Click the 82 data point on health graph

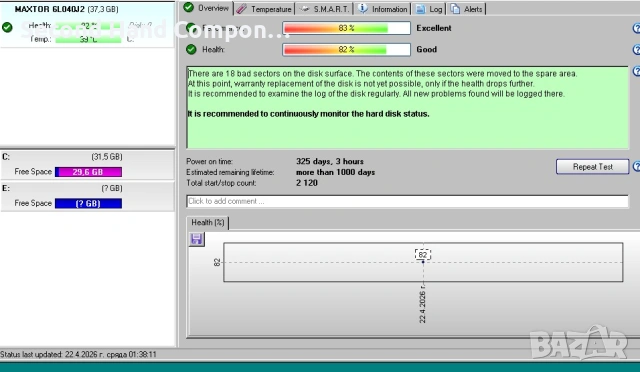[423, 261]
